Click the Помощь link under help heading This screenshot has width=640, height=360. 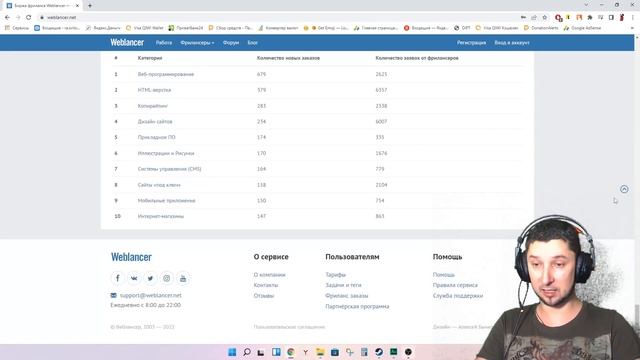click(444, 275)
